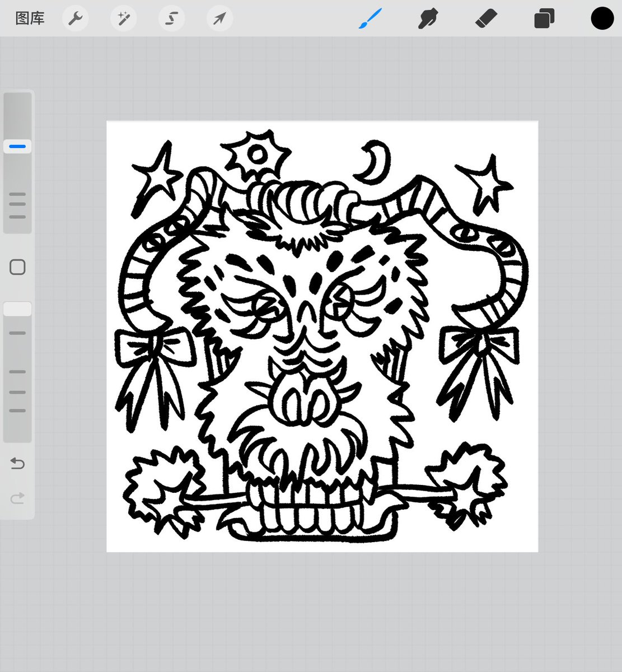Undo the last stroke with undo arrow
Screen dimensions: 622x672
click(17, 464)
